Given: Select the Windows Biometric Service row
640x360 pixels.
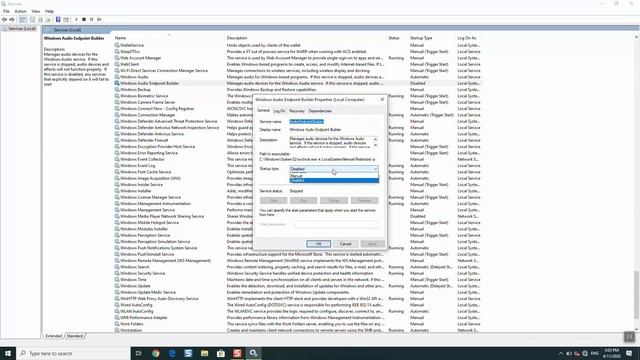Looking at the screenshot, I should pyautogui.click(x=298, y=96).
